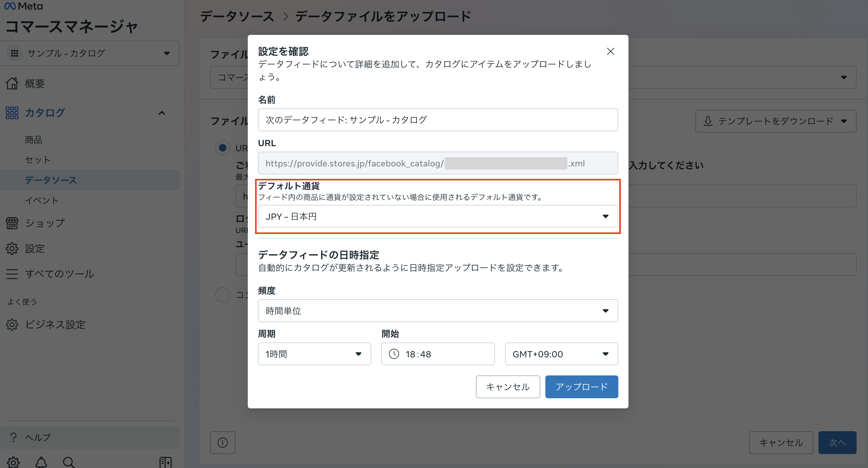The height and width of the screenshot is (468, 868).
Task: Expand the GMT+09:00 timezone dropdown
Action: click(x=561, y=354)
